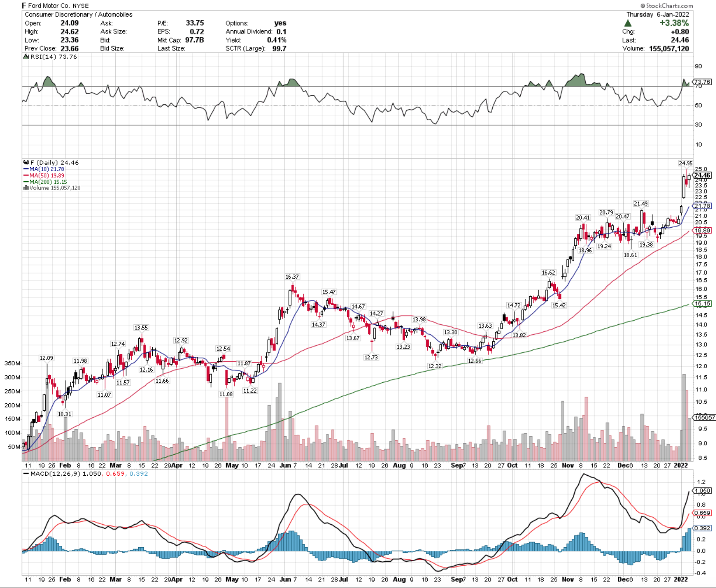Click the red 'MA(50) 19.89' legend entry

point(44,176)
